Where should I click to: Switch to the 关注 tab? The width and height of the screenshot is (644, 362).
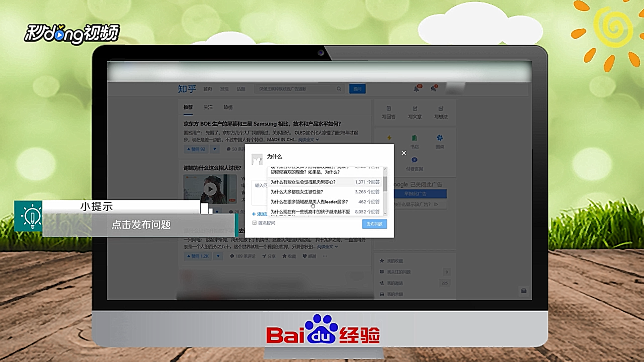pyautogui.click(x=208, y=107)
